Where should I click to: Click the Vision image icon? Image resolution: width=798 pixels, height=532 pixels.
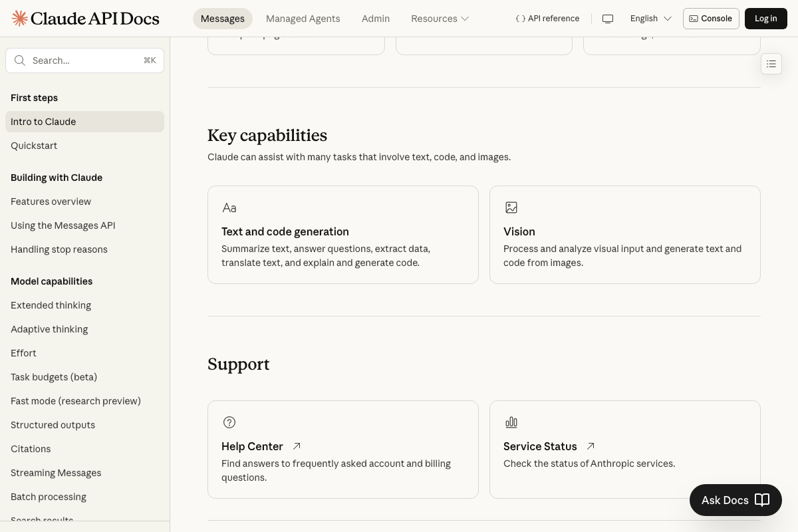click(x=511, y=207)
